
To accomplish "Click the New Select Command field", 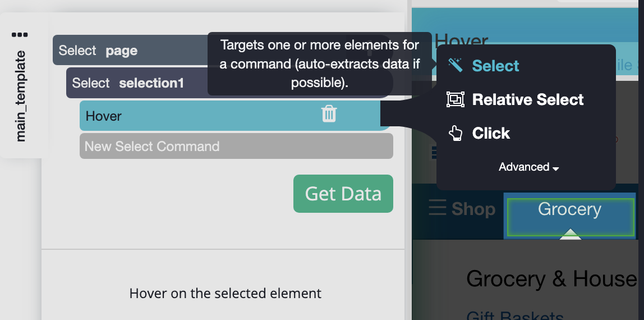I will [x=236, y=147].
